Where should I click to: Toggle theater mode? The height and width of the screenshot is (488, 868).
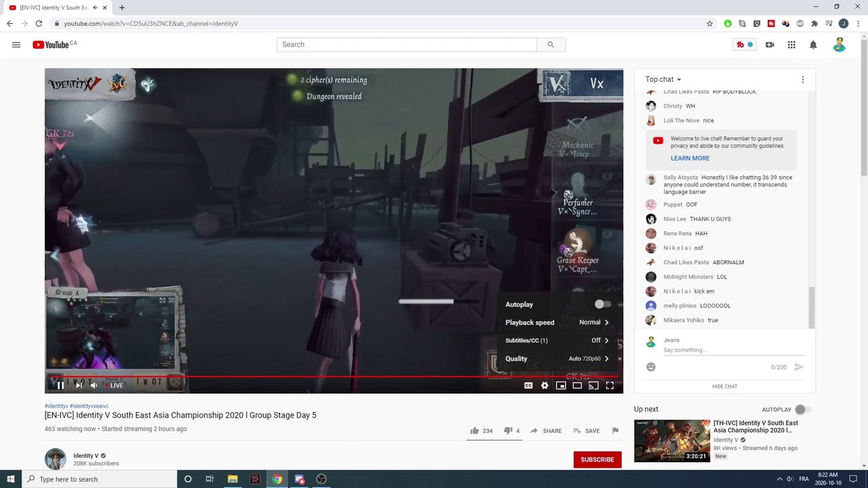click(577, 385)
